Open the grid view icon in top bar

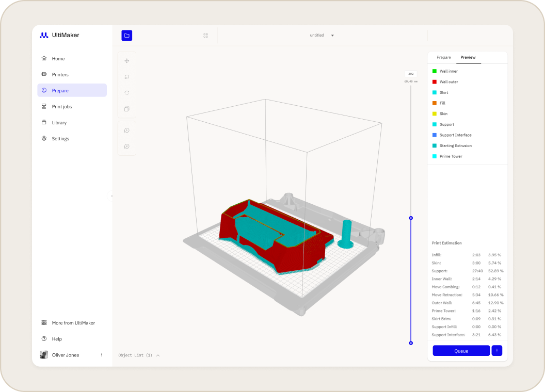206,36
